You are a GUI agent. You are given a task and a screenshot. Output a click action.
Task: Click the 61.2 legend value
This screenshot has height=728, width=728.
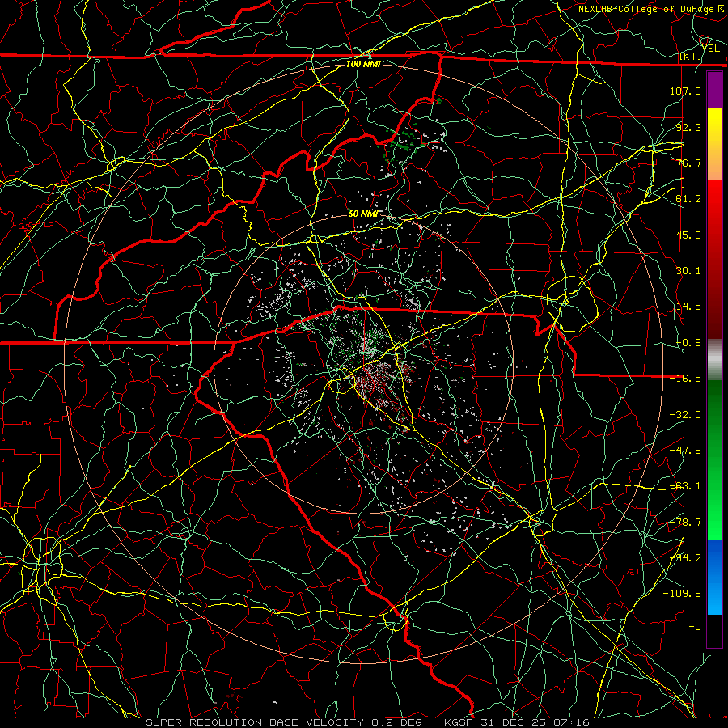click(688, 199)
